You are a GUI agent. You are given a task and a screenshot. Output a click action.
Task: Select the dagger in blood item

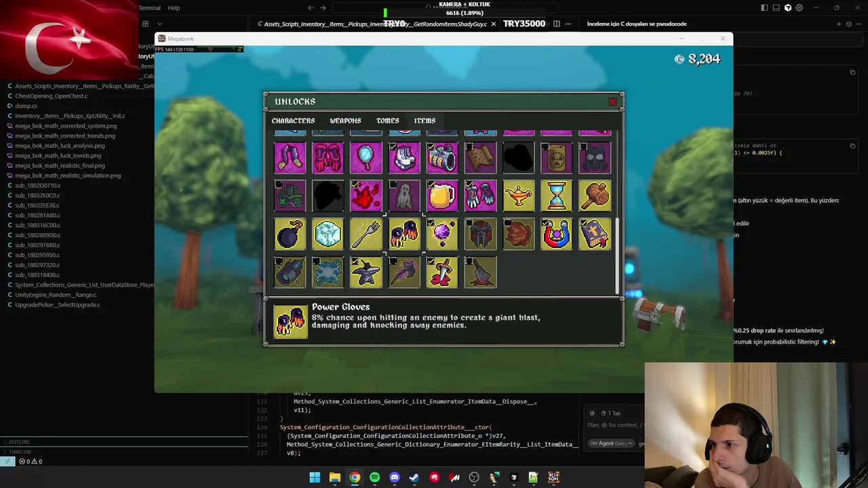[x=442, y=272]
